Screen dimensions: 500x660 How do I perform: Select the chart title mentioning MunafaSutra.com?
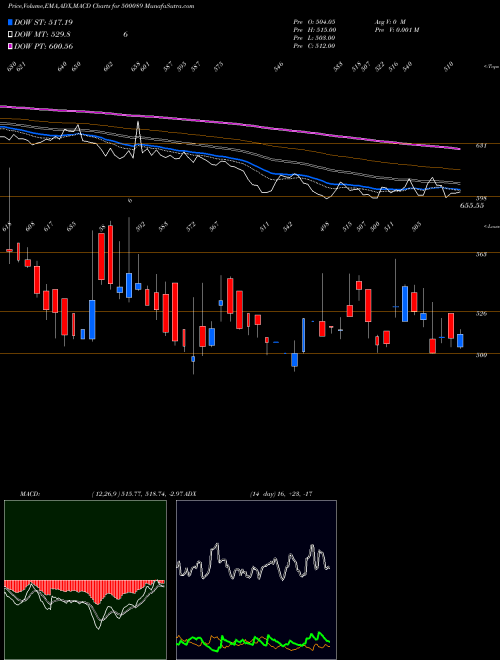[x=101, y=6]
